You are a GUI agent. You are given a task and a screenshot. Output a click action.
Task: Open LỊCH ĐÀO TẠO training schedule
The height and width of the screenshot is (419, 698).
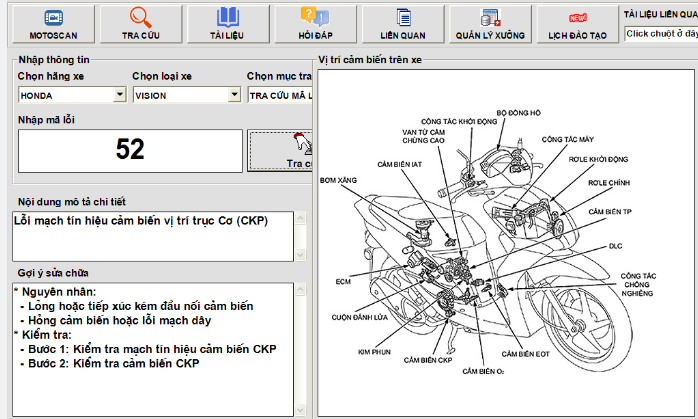577,24
